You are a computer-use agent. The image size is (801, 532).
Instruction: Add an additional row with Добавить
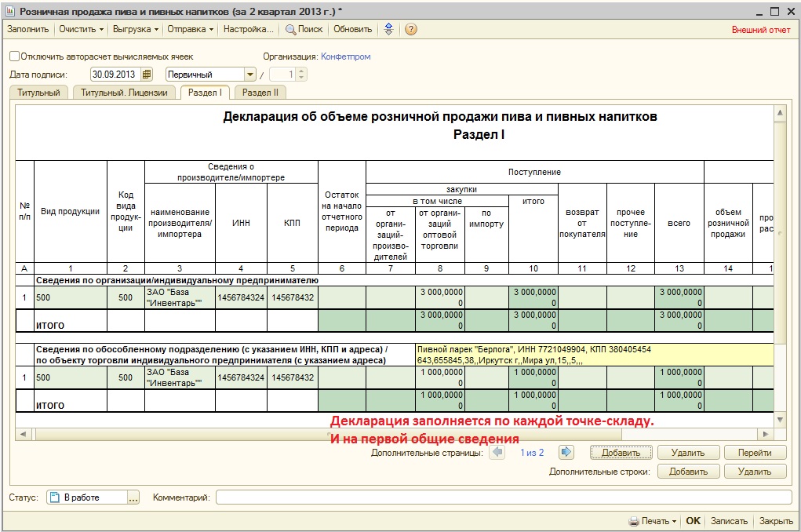pos(688,471)
